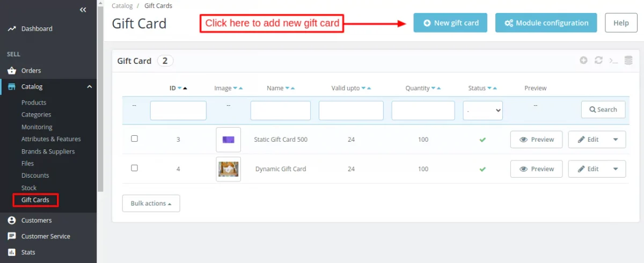Viewport: 644px width, 263px height.
Task: Click the Customers person icon
Action: point(12,220)
